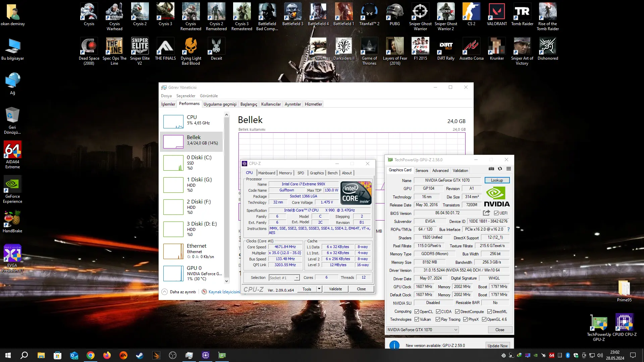Open GPU selection dropdown in GPU-Z

click(422, 330)
